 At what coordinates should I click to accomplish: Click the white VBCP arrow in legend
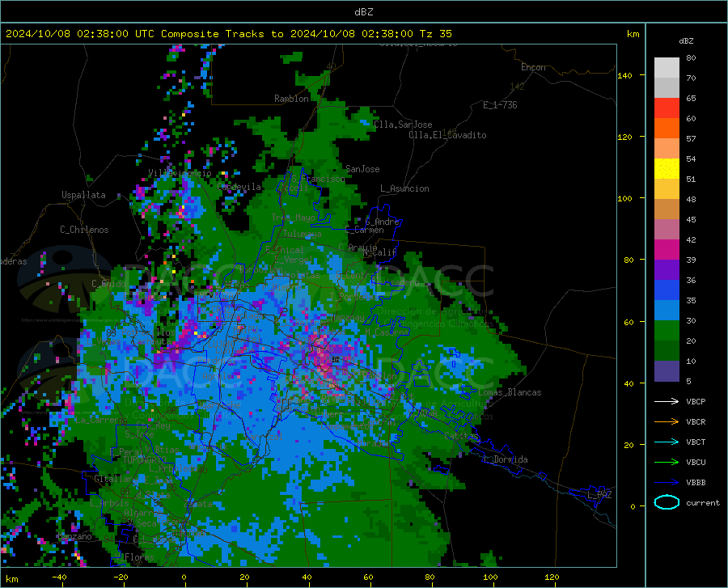tap(667, 401)
